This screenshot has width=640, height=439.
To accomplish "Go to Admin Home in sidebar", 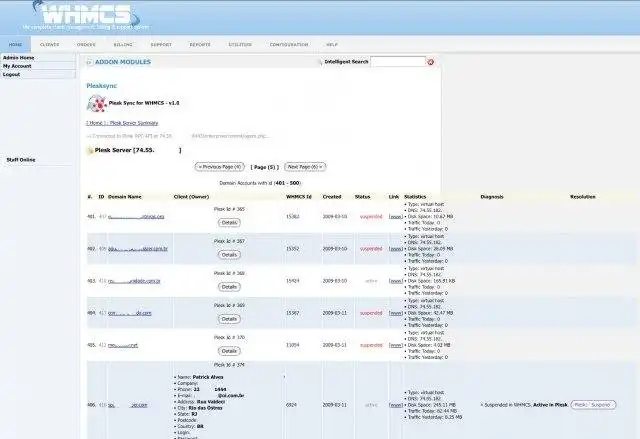I will [x=19, y=58].
